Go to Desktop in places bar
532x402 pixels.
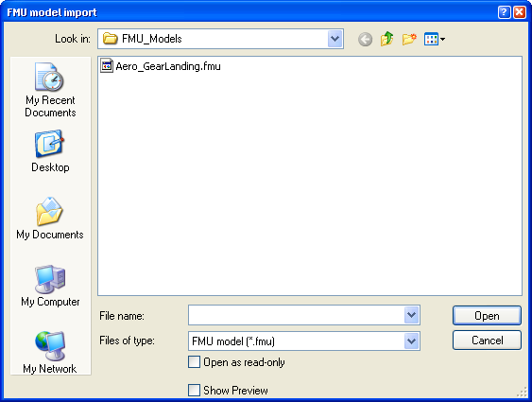(x=50, y=151)
